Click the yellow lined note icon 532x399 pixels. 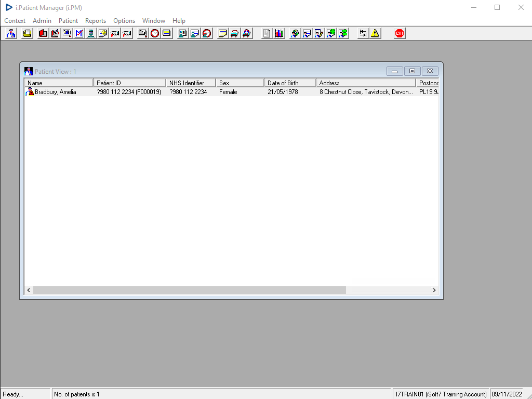click(222, 33)
